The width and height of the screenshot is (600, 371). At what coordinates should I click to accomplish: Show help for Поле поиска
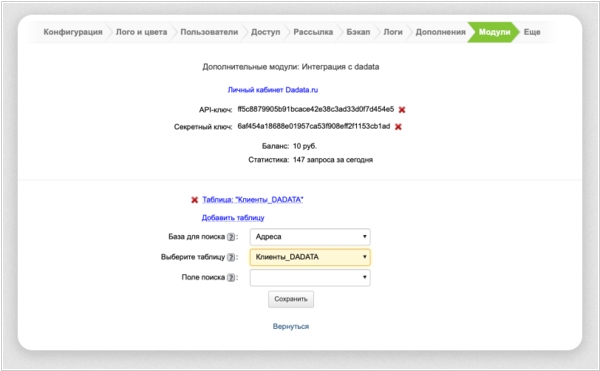231,277
